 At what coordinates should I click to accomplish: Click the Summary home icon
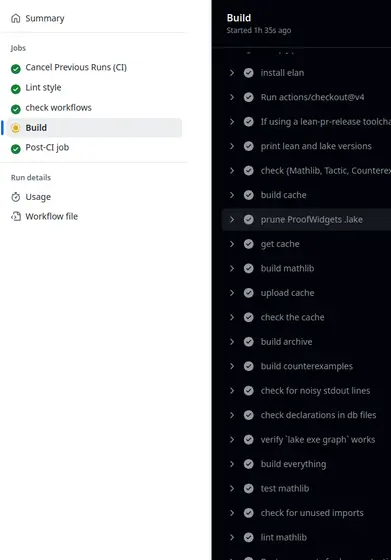(x=16, y=18)
